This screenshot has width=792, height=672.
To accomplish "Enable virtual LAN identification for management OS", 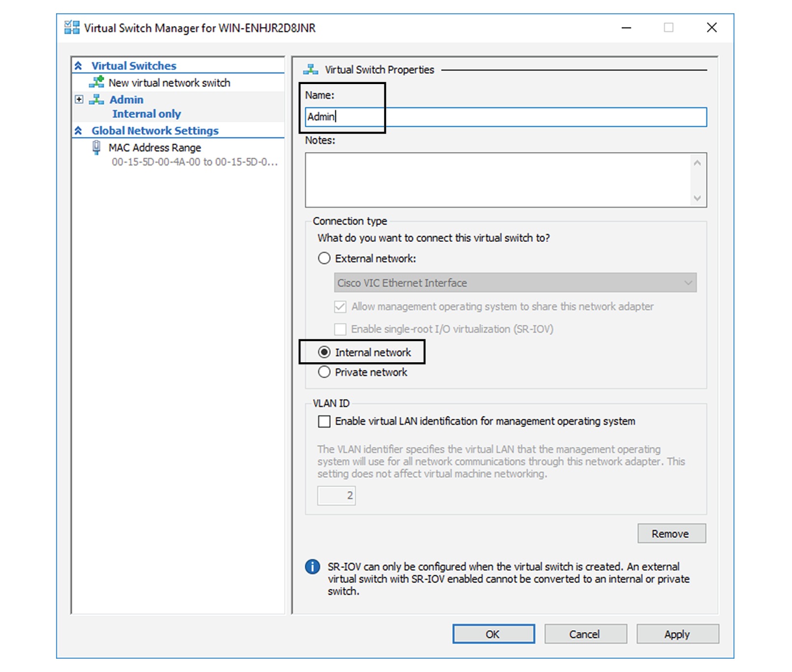I will [324, 421].
